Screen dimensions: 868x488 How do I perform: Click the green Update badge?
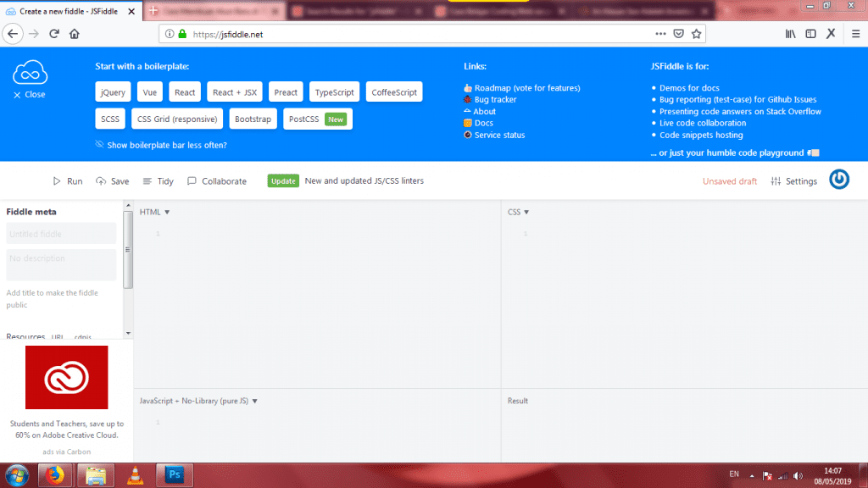tap(283, 181)
